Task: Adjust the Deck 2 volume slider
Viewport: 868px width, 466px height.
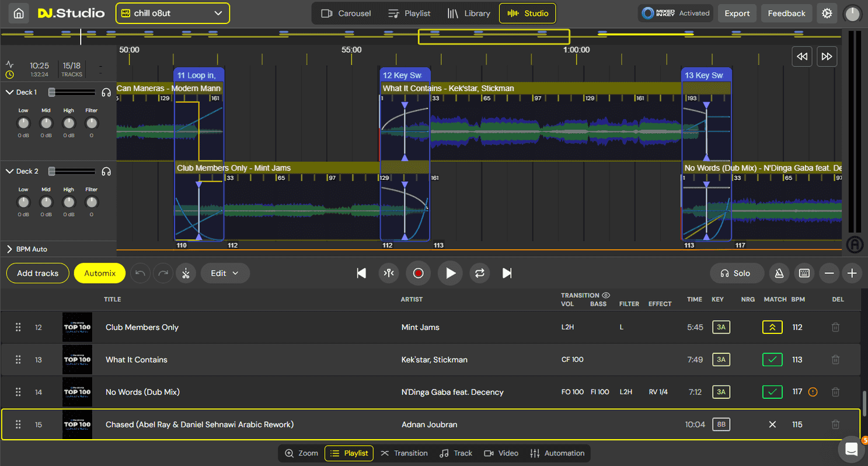Action: [53, 171]
